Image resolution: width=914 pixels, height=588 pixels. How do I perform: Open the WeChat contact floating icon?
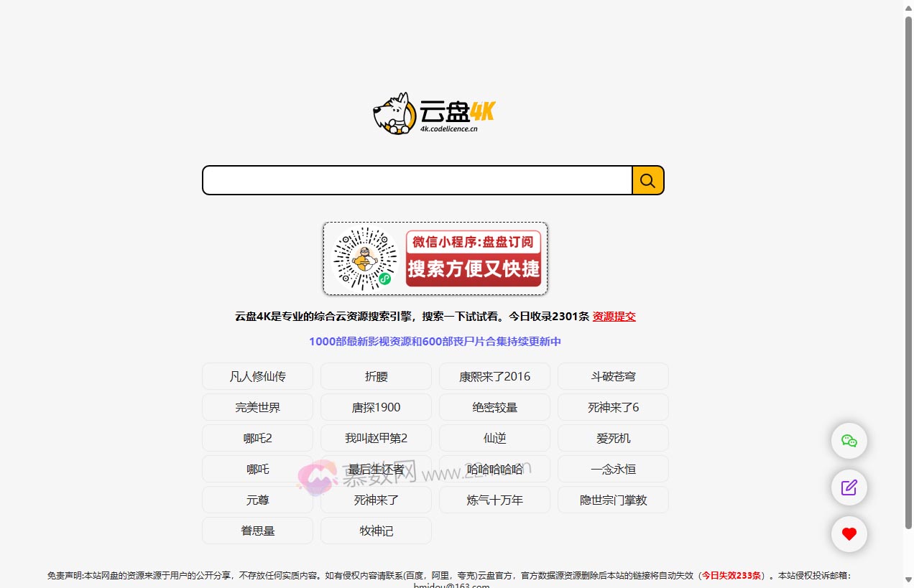pos(849,441)
